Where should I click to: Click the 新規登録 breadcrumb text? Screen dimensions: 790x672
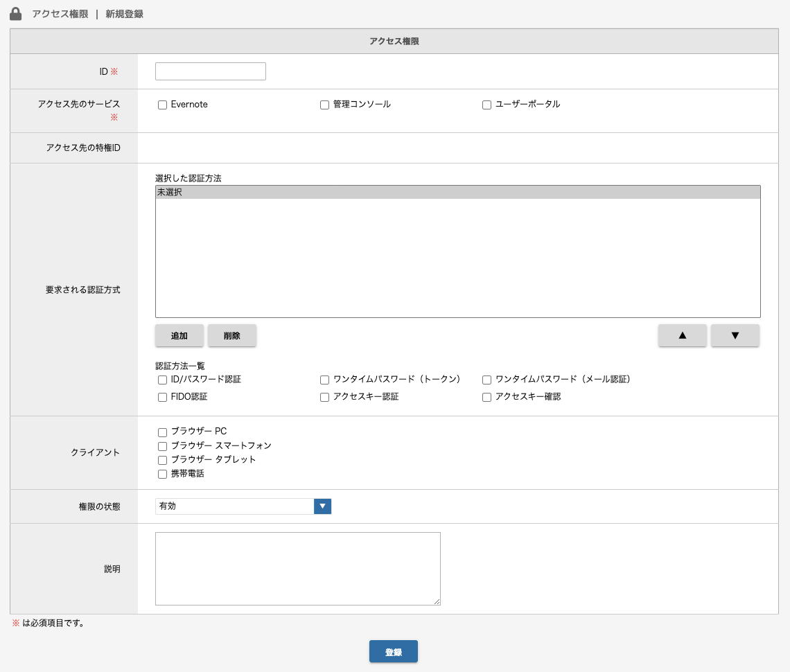125,14
